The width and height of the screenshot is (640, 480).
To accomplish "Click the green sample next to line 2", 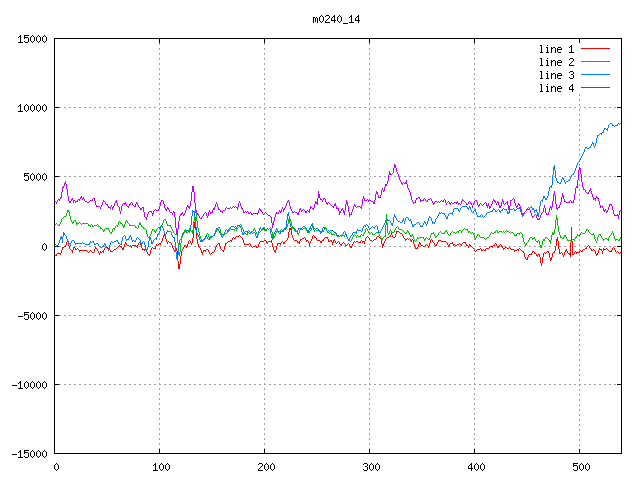I will click(595, 62).
